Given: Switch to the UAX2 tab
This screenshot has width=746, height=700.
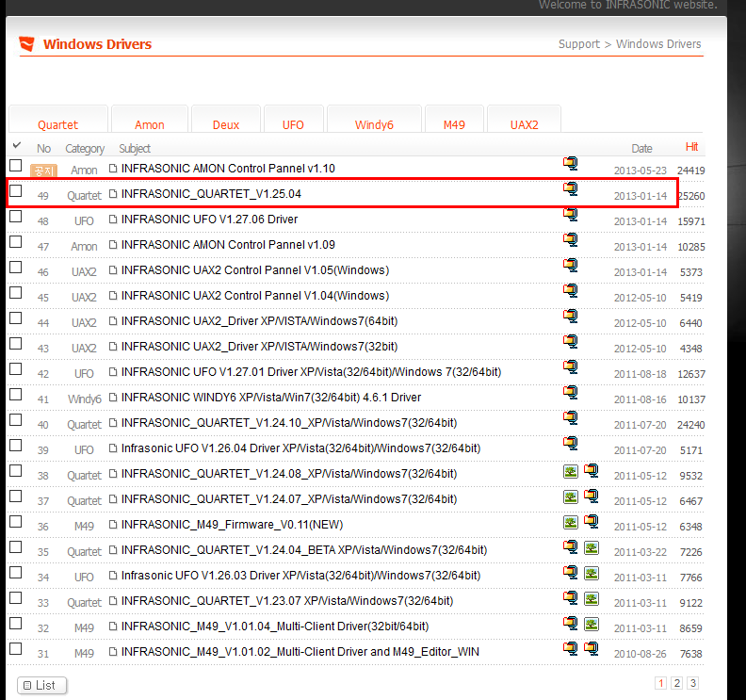Looking at the screenshot, I should point(525,119).
